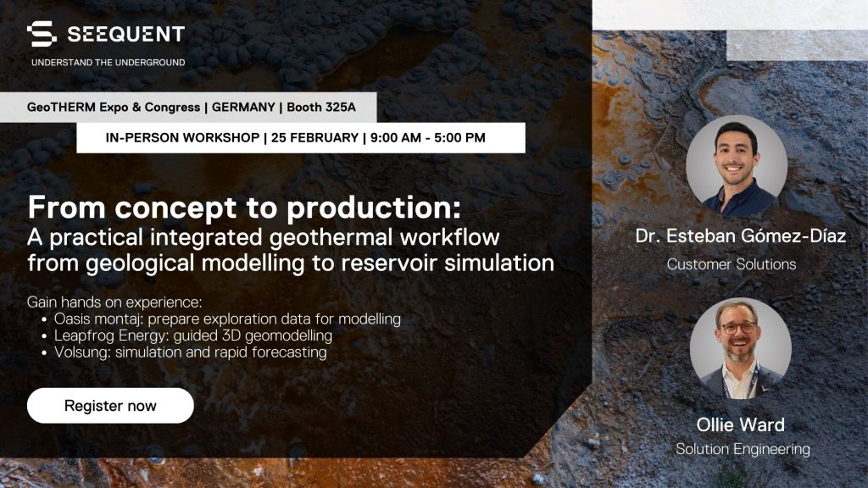Click the 'From concept to production:' headline
Screen dimensions: 868x488
244,208
